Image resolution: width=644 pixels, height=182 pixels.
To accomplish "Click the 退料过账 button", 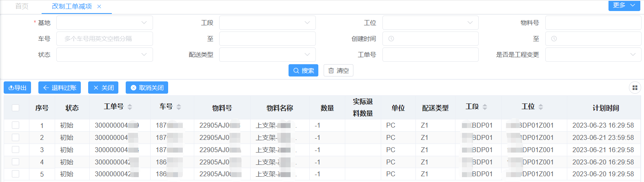I will (60, 88).
